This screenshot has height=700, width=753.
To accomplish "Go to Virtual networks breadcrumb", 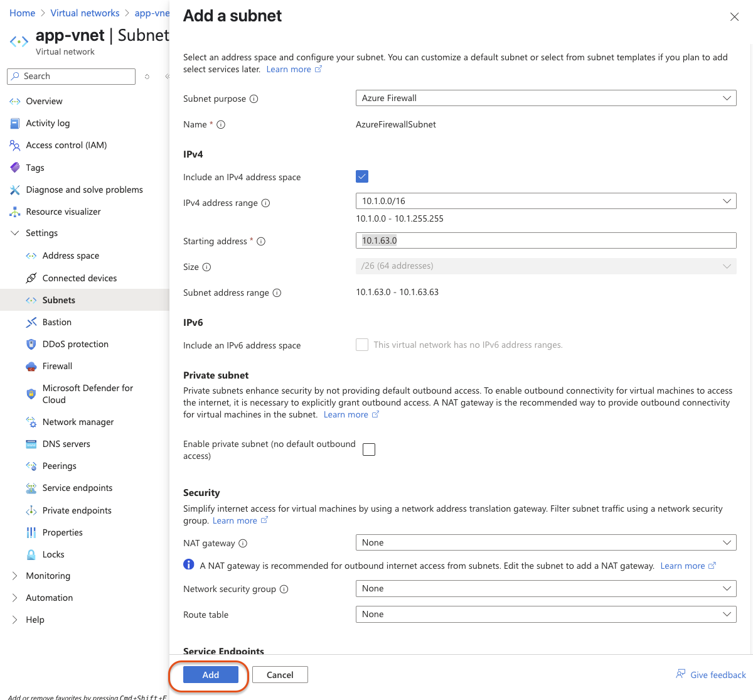I will (85, 13).
